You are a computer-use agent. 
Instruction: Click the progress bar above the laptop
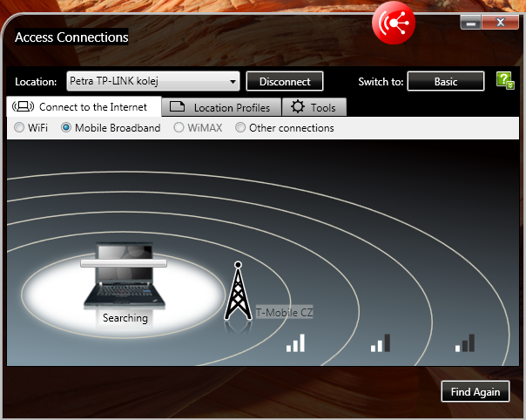(123, 262)
